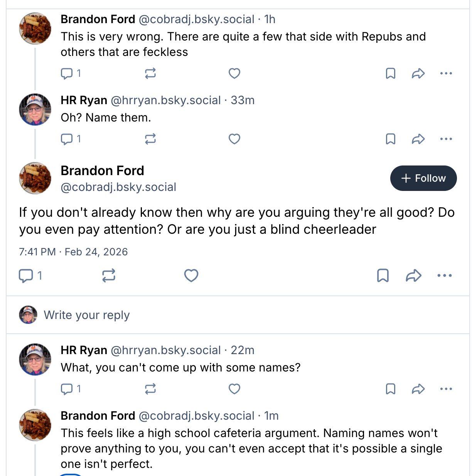Repost the main 7:41 PM post
Image resolution: width=472 pixels, height=476 pixels.
click(109, 275)
